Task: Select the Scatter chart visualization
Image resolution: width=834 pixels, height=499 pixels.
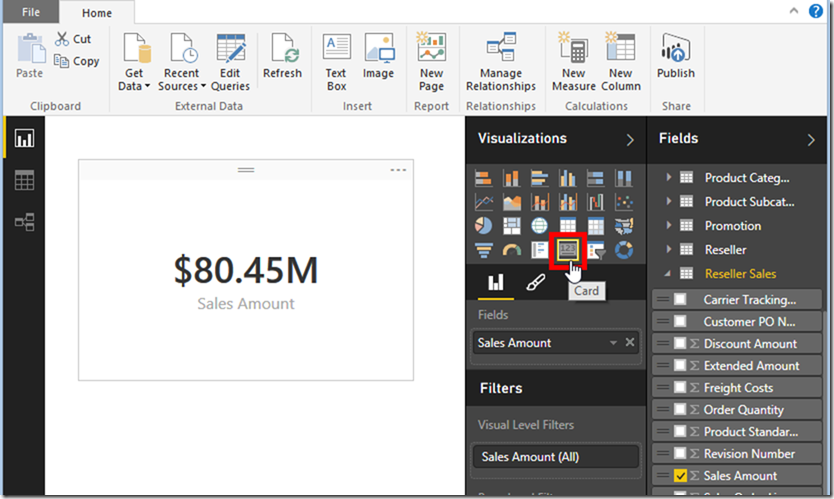Action: point(624,202)
